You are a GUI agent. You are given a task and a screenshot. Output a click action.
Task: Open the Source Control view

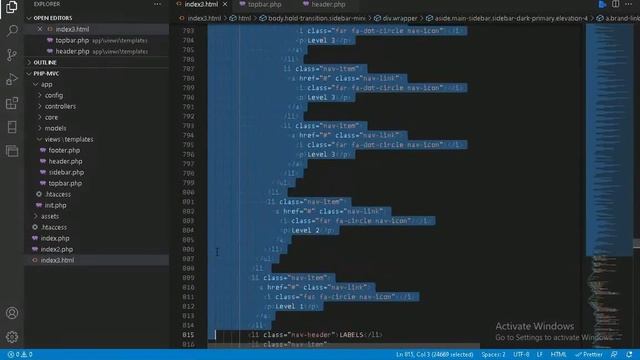[x=12, y=55]
